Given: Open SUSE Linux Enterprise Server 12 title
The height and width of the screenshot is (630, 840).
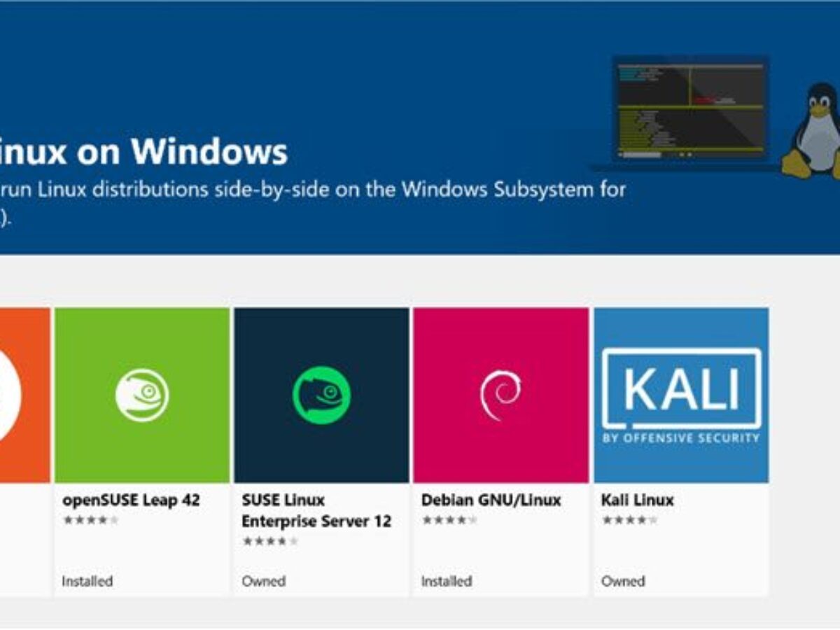Looking at the screenshot, I should pos(316,511).
